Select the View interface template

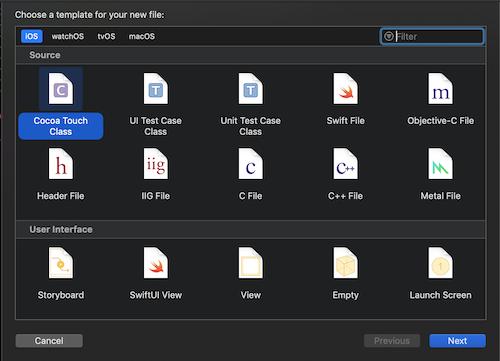(x=251, y=273)
